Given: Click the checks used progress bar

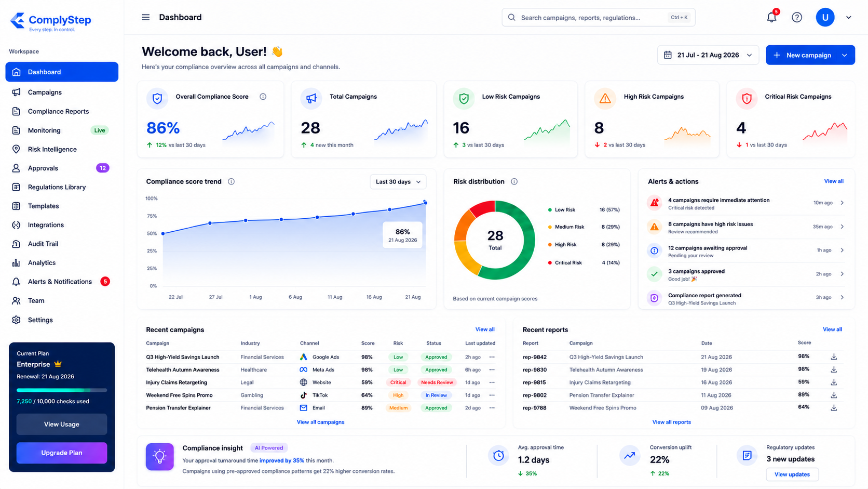Looking at the screenshot, I should coord(62,390).
